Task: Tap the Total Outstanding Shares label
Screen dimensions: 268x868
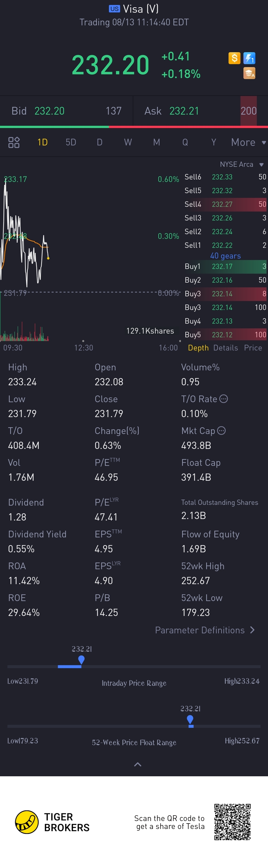Action: (x=220, y=502)
